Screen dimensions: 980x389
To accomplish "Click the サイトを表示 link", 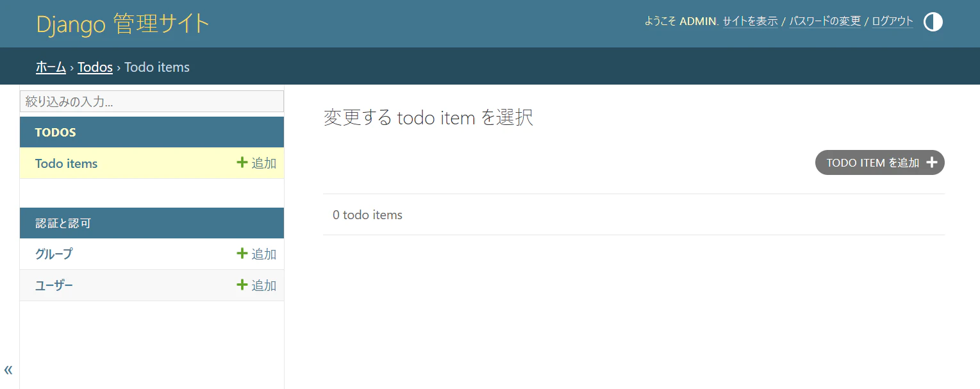I will tap(750, 21).
